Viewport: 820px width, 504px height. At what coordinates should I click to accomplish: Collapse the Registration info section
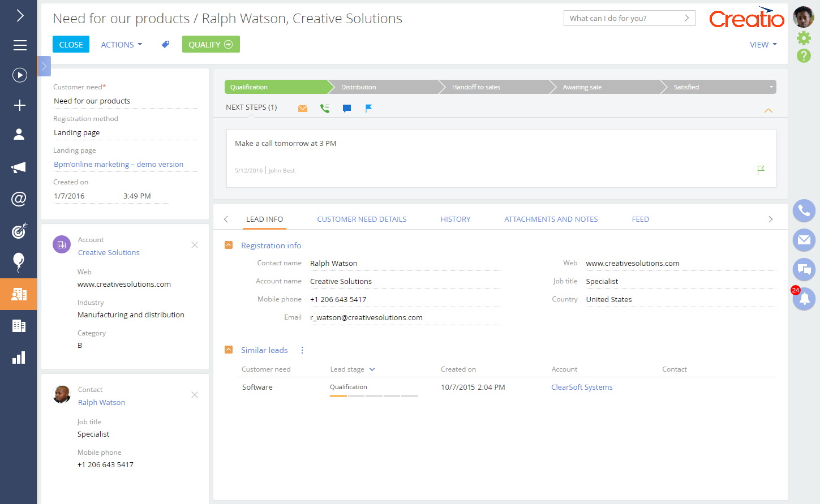pyautogui.click(x=229, y=245)
